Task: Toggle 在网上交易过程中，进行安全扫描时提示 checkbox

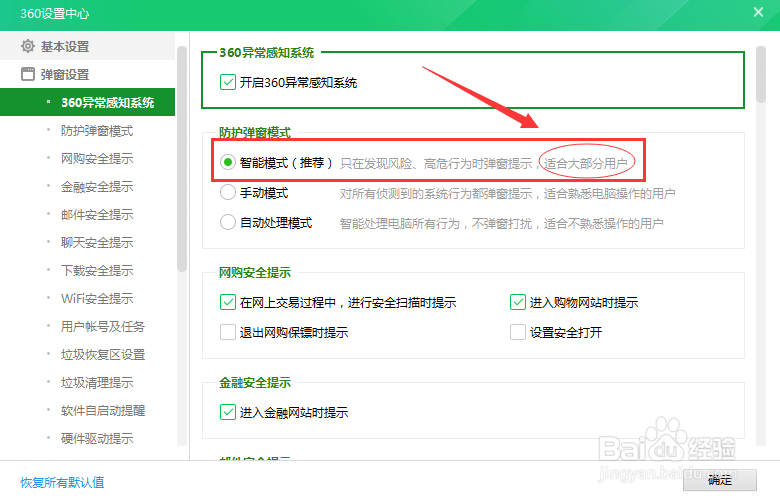Action: 228,302
